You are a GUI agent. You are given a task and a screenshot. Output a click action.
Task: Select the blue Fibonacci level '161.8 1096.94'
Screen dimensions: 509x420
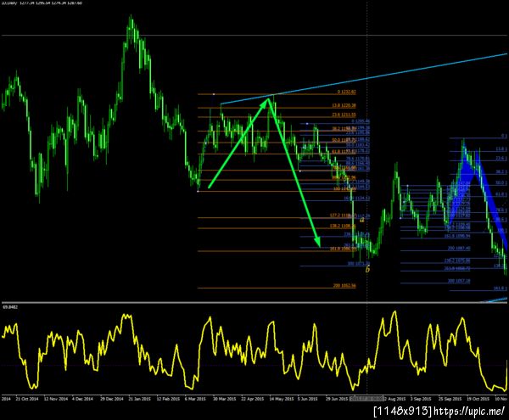point(457,236)
